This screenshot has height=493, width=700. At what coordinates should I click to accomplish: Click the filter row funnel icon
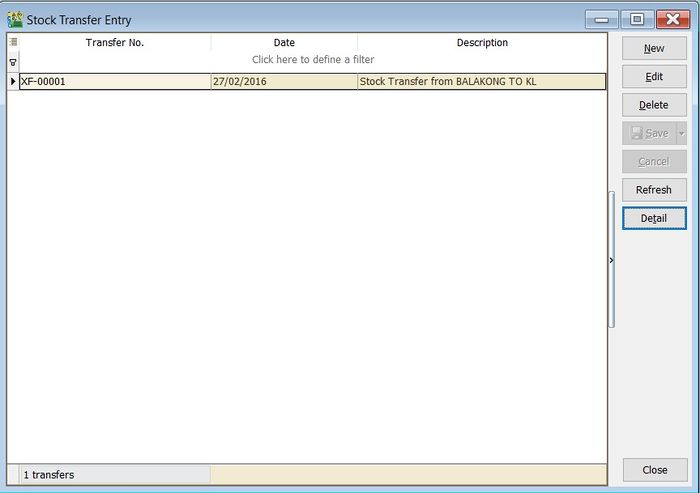13,61
